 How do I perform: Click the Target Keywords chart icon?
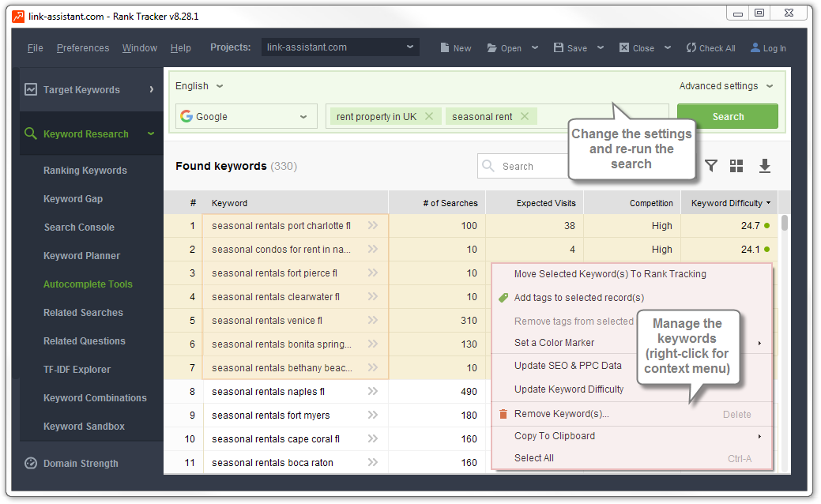(31, 89)
